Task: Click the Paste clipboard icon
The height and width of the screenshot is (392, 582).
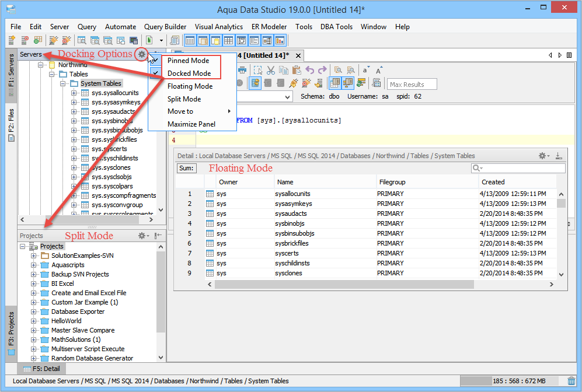Action: tap(297, 70)
